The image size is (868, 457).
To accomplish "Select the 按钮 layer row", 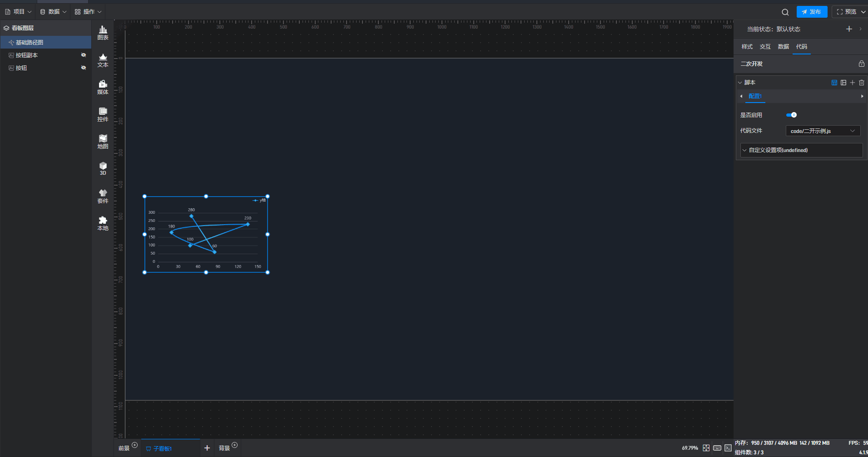I will point(46,68).
